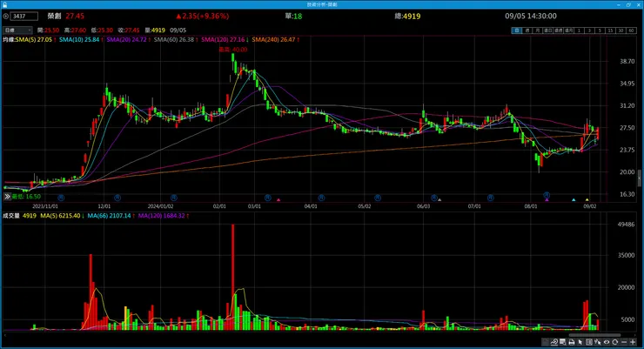Select the 還月 adjusted monthly period button
This screenshot has height=349, width=644.
pyautogui.click(x=568, y=30)
